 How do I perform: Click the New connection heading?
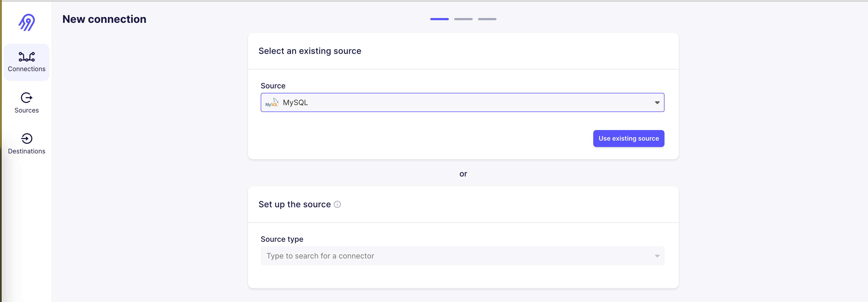[x=104, y=19]
